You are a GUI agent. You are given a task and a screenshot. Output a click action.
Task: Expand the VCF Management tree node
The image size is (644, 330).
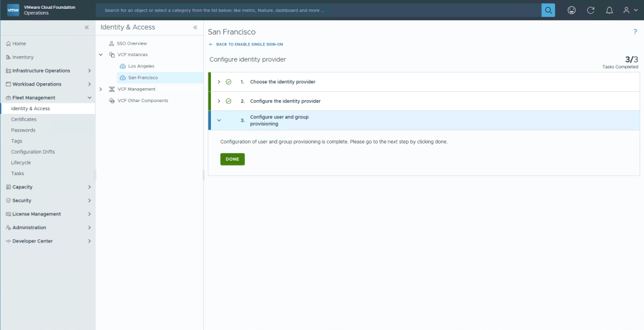[x=101, y=89]
